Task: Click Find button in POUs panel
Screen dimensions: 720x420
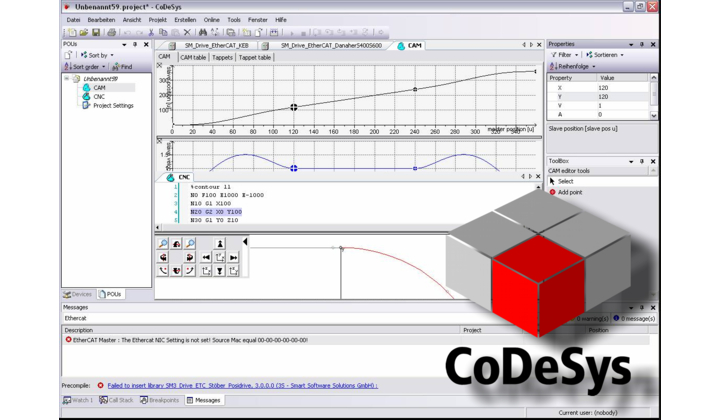Action: (122, 67)
